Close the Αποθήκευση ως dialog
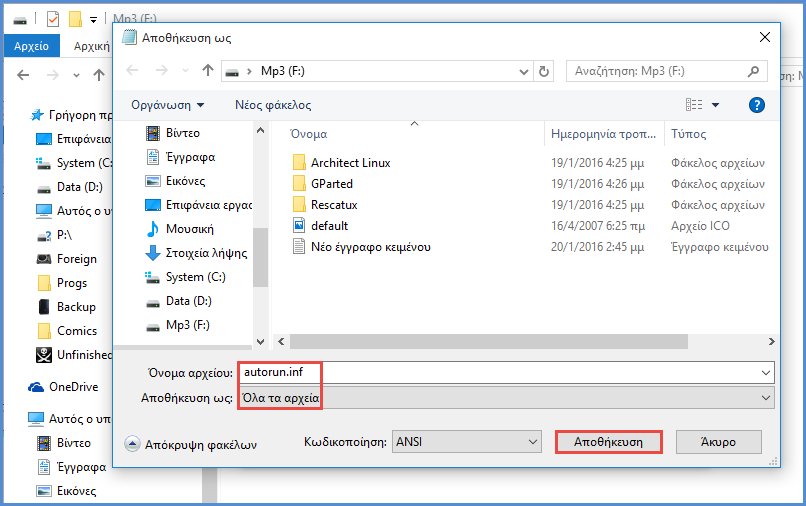The height and width of the screenshot is (506, 806). tap(765, 37)
